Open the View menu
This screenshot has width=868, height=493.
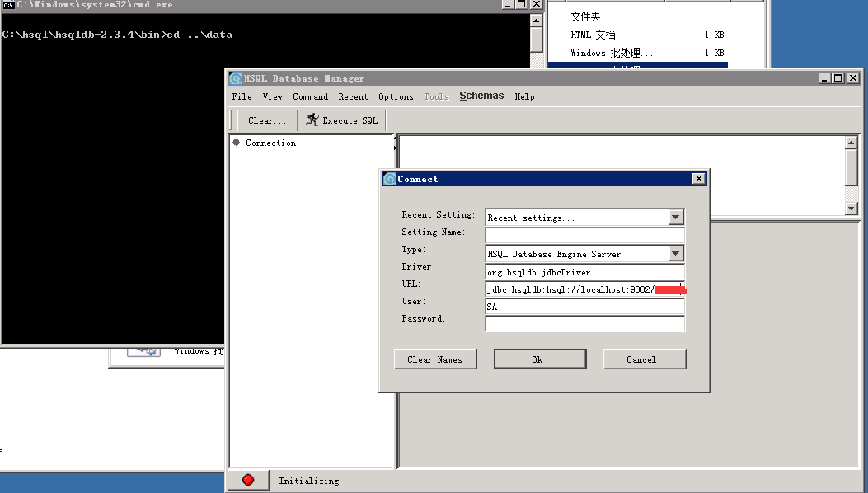tap(272, 96)
